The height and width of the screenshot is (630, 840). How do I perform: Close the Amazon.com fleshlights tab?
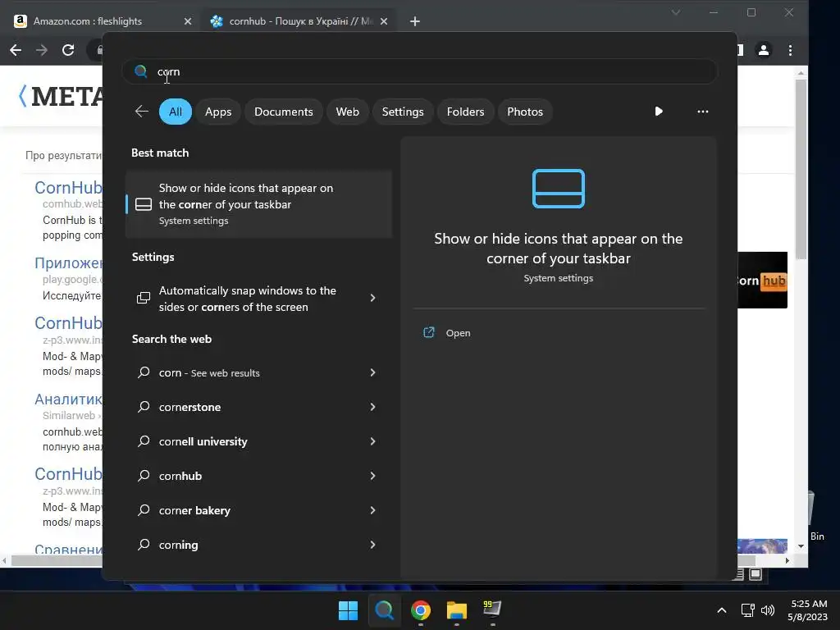point(188,21)
